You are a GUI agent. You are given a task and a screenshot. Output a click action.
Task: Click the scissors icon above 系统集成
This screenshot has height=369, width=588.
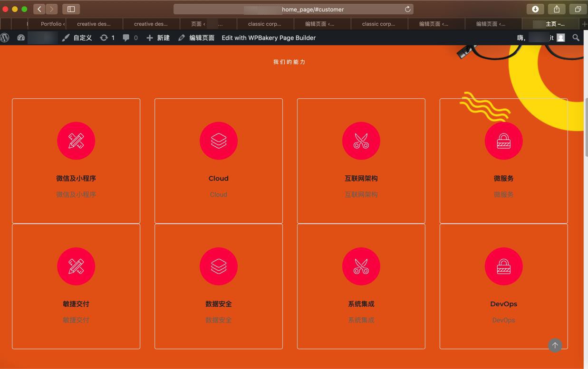point(361,266)
